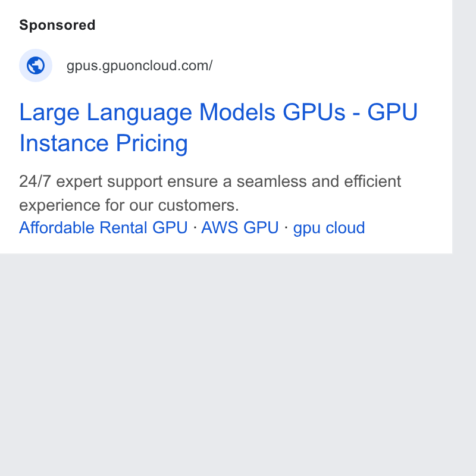
Task: Open the Affordable Rental GPU sitelink
Action: [x=103, y=227]
